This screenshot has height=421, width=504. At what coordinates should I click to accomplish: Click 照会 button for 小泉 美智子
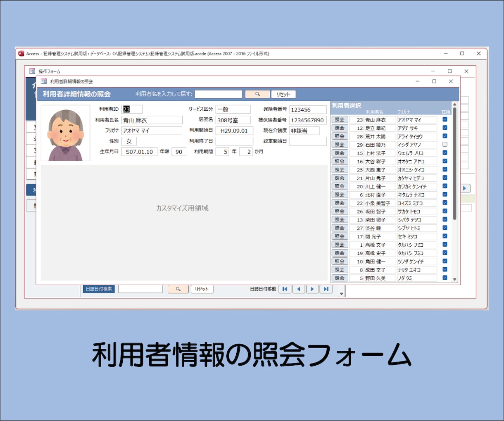click(340, 203)
